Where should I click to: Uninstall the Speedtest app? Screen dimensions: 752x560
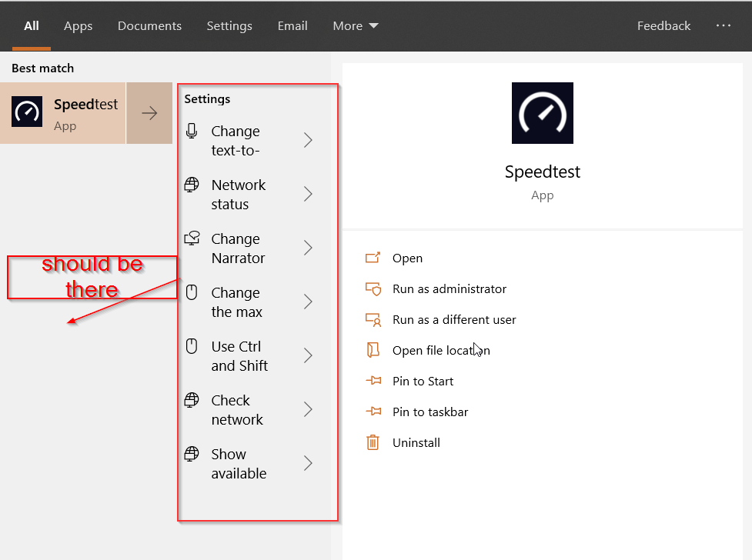click(416, 442)
